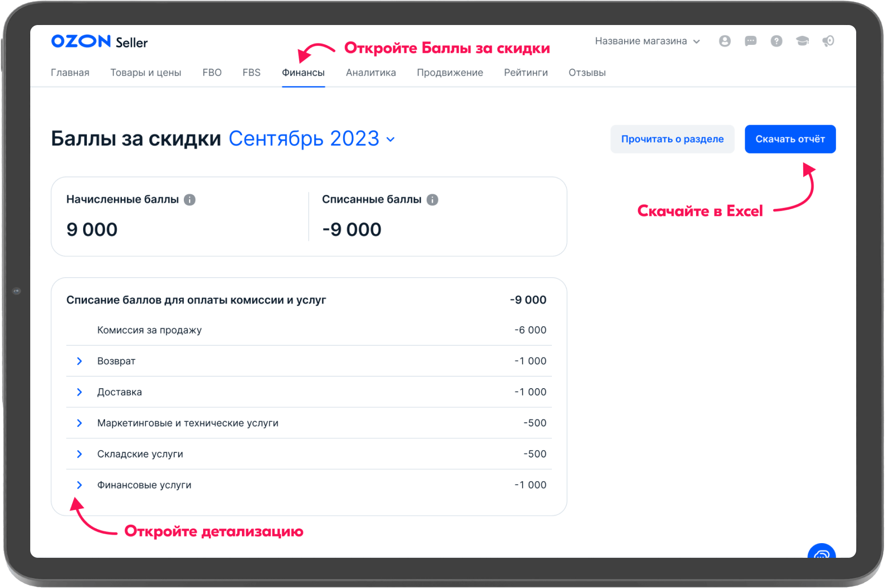Open the graduation cap training icon
This screenshot has width=885, height=588.
click(x=802, y=41)
